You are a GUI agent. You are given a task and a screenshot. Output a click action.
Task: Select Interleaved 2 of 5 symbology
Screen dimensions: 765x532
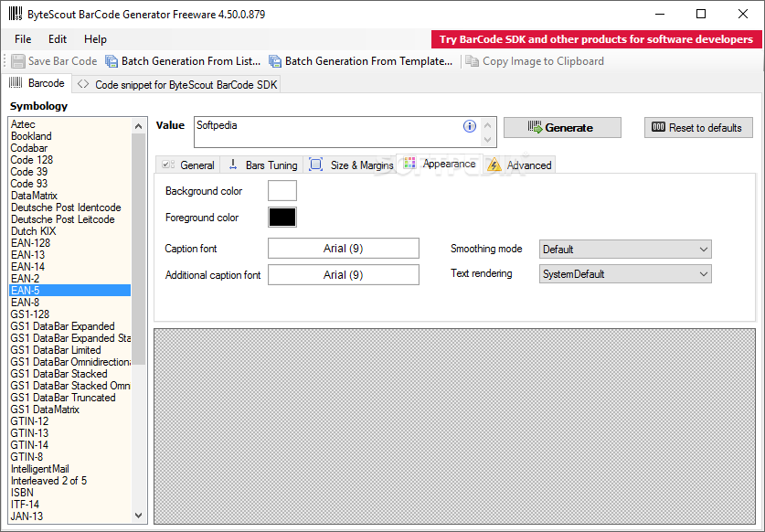pyautogui.click(x=69, y=480)
